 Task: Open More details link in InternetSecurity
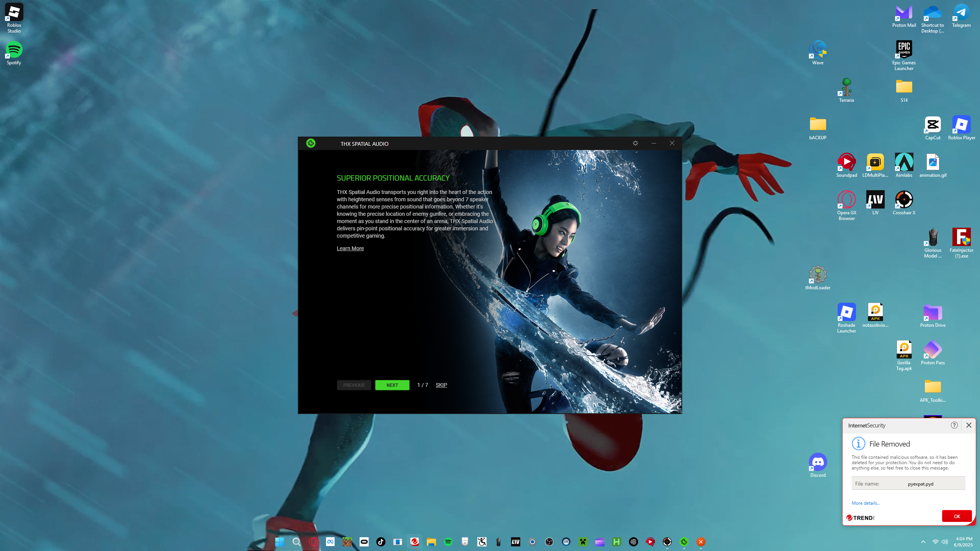(866, 503)
